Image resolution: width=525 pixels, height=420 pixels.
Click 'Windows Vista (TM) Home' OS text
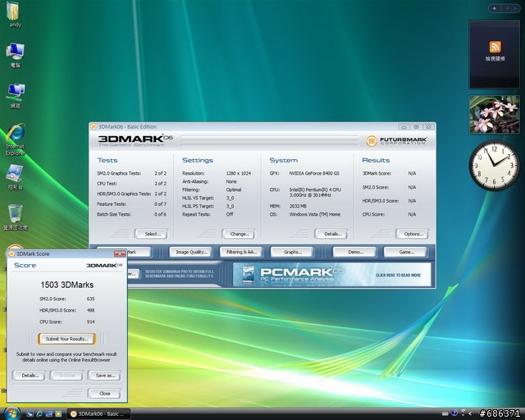click(315, 214)
